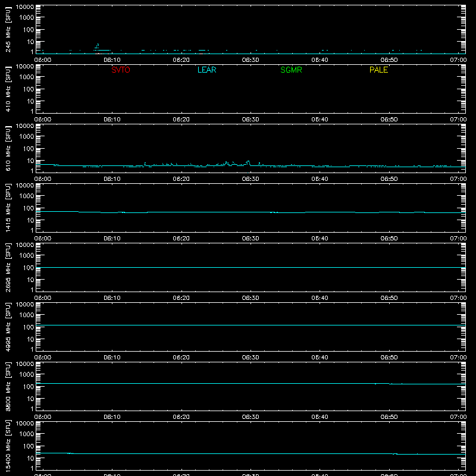The image size is (476, 476).
Task: Select the yellow PALE station label
Action: (378, 70)
